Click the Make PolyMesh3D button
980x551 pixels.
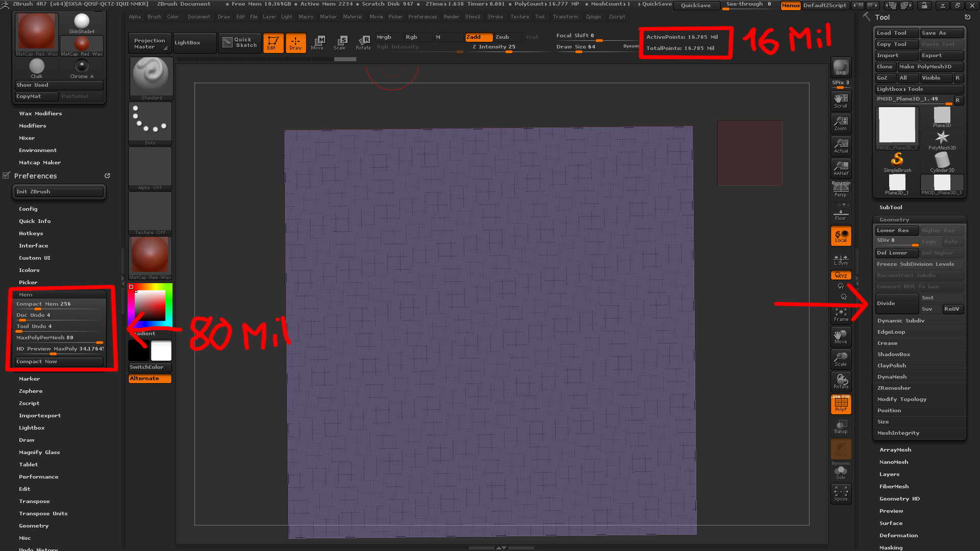(x=930, y=67)
